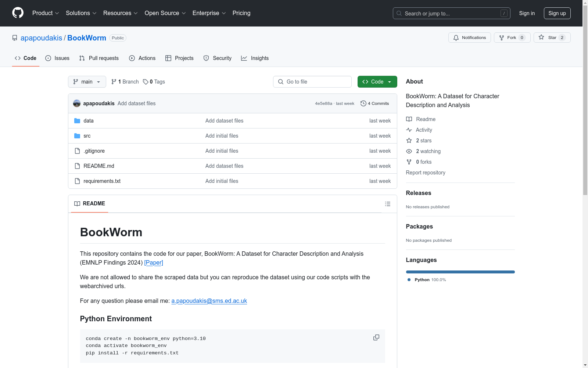The height and width of the screenshot is (368, 588).
Task: Click the commit history clock icon
Action: tap(363, 103)
